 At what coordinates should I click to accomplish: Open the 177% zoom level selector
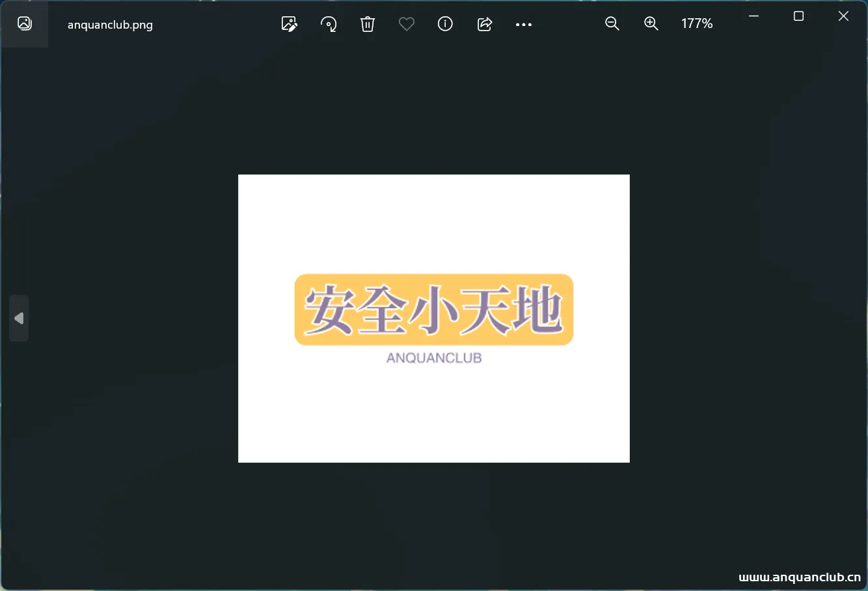[x=697, y=23]
